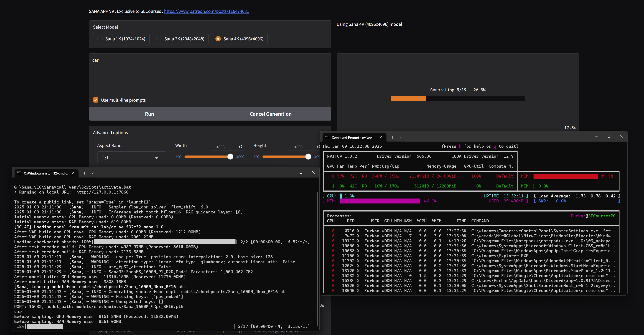The image size is (644, 335).
Task: Open nvitop window tab dropdown chevron
Action: (401, 137)
